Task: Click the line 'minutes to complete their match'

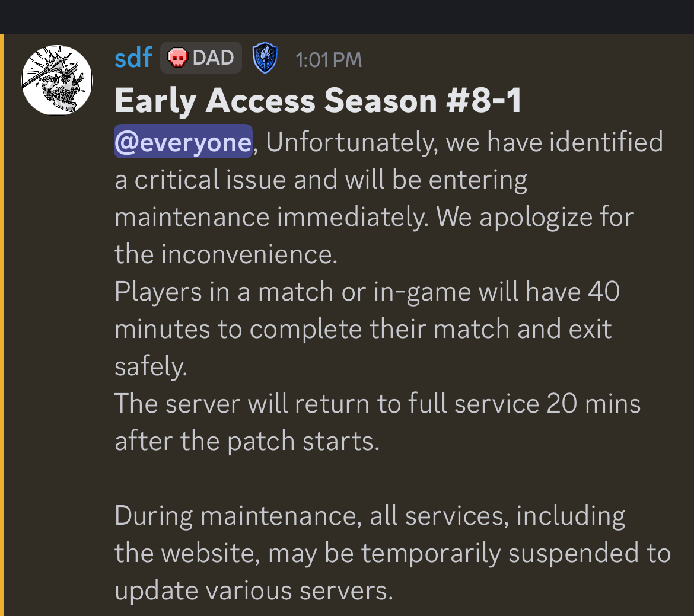Action: click(x=362, y=329)
